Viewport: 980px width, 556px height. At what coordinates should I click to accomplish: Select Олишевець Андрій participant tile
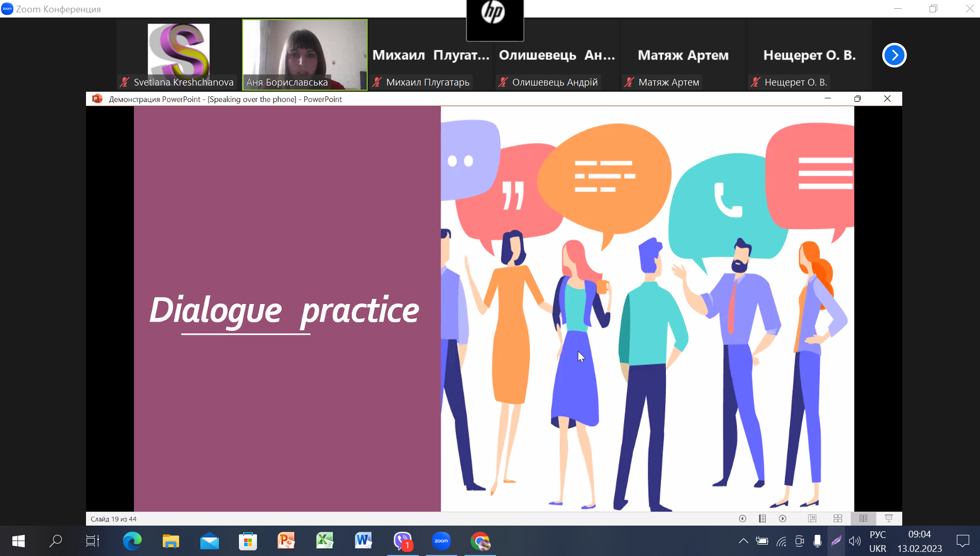tap(557, 55)
